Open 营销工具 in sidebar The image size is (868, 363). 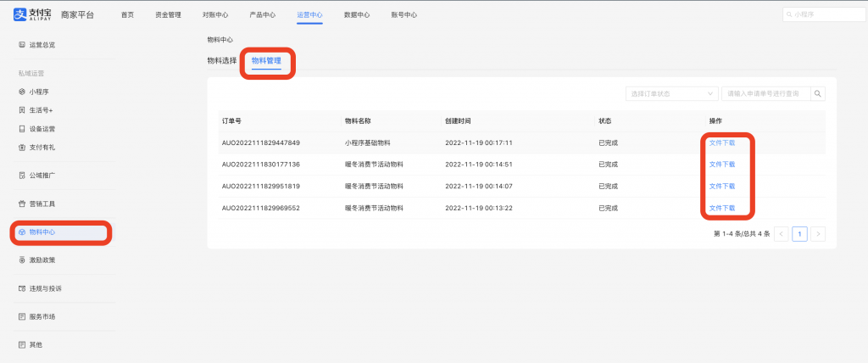click(42, 204)
